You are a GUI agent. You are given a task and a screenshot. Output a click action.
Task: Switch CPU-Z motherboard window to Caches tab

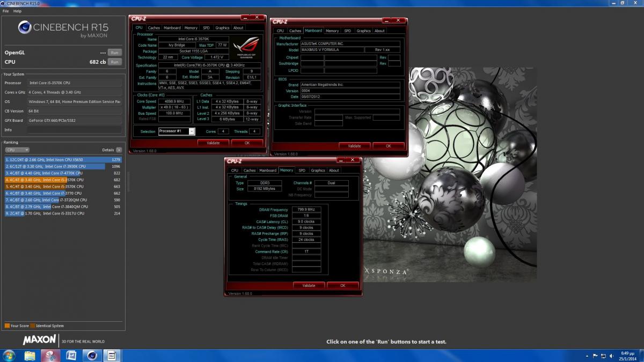[295, 31]
